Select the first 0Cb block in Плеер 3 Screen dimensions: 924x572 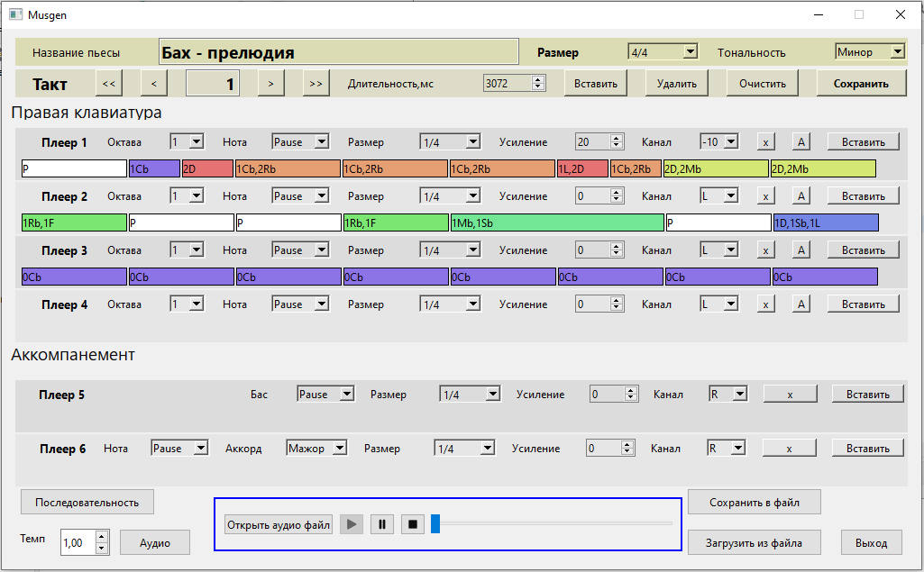pos(74,277)
